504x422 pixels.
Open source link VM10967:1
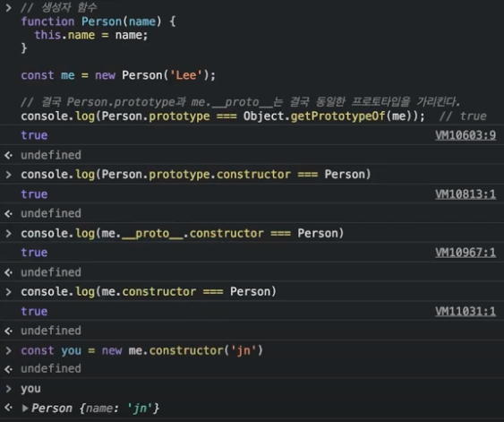tap(466, 253)
